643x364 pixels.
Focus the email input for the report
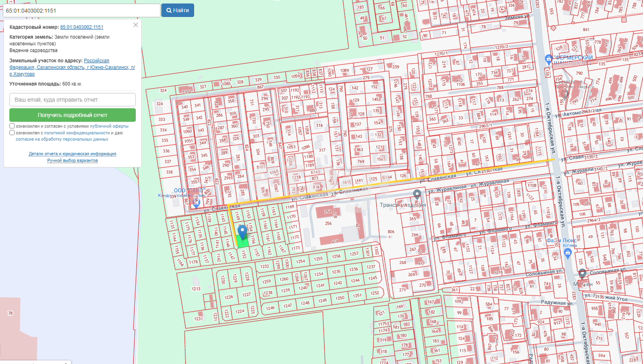(73, 100)
